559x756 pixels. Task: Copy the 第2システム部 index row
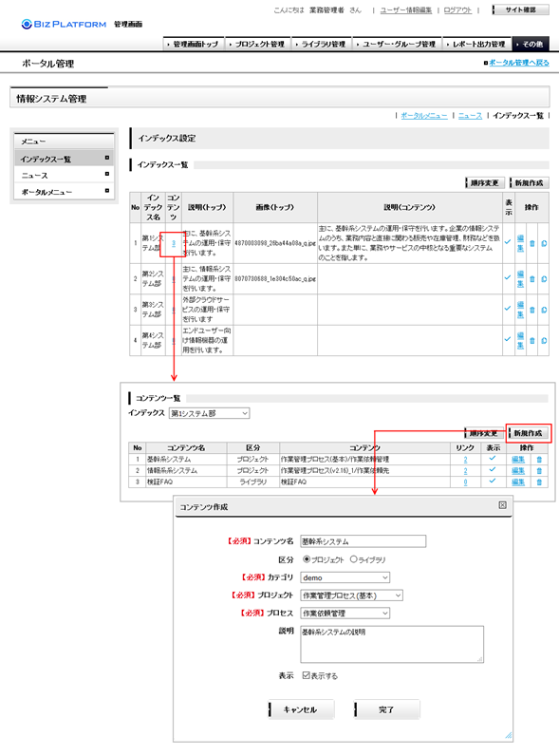coord(544,278)
